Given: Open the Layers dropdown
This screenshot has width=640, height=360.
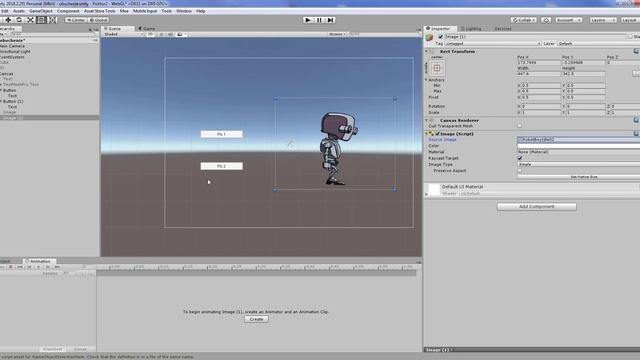Looking at the screenshot, I should click(x=602, y=20).
